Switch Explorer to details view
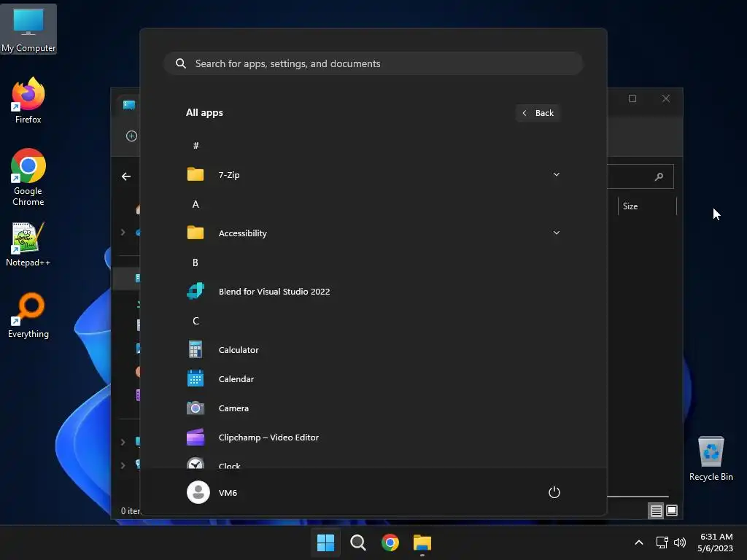The image size is (747, 560). click(x=656, y=511)
